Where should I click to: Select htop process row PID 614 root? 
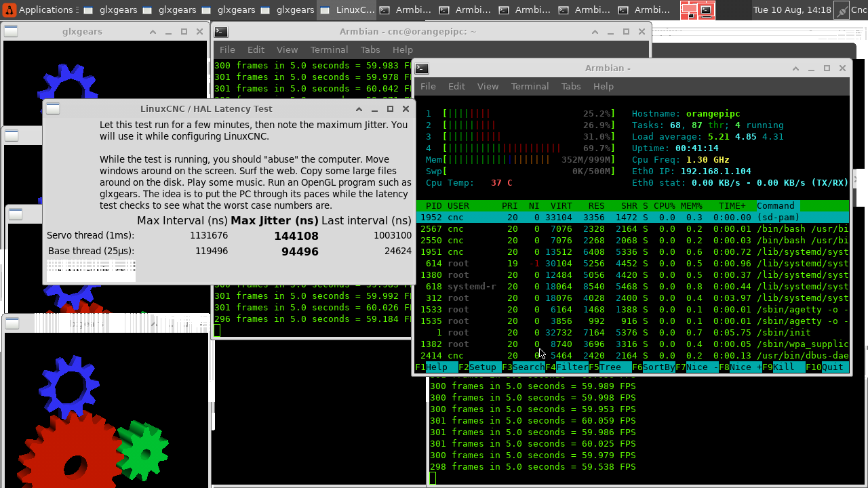tap(632, 263)
